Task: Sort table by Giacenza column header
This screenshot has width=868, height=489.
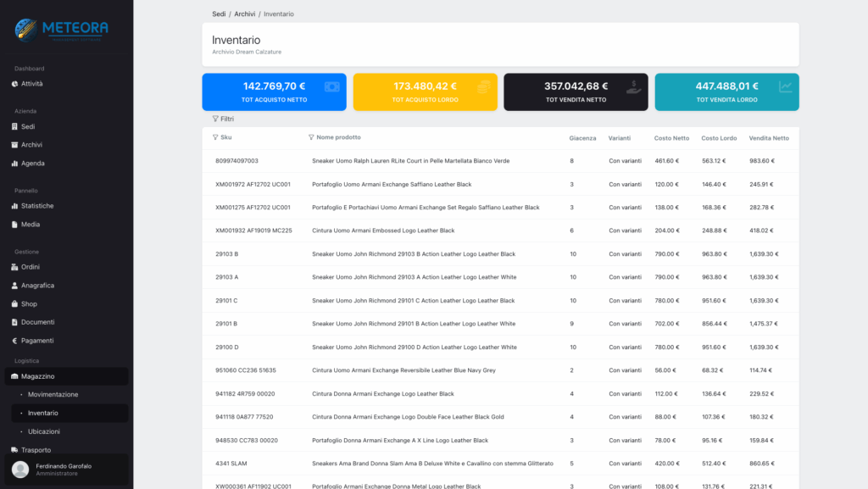Action: tap(582, 138)
